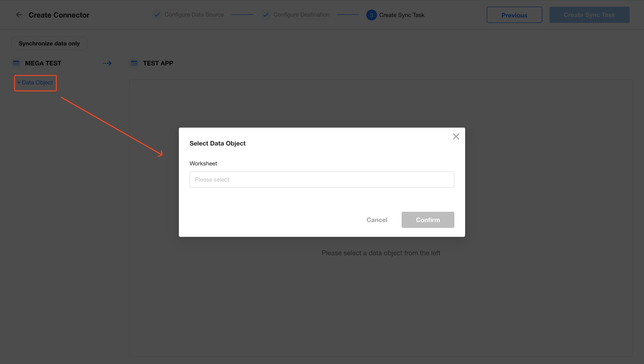Screen dimensions: 644x364
Task: Close the Select Data Object dialog
Action: (x=456, y=136)
